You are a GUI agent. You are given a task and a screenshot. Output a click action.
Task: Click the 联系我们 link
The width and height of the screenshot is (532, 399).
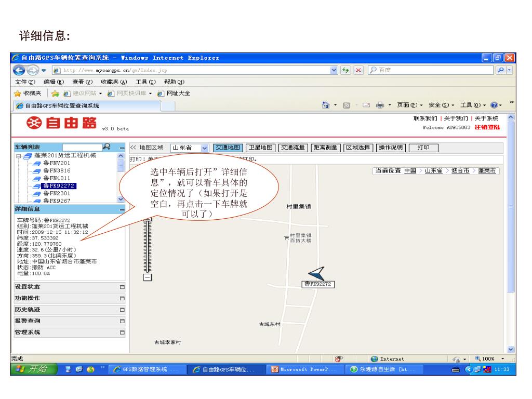click(x=425, y=118)
